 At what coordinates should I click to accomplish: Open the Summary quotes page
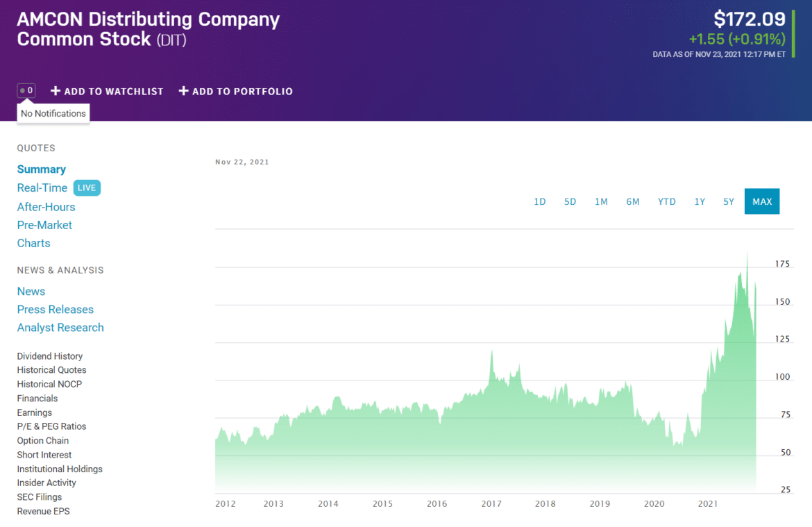tap(41, 169)
